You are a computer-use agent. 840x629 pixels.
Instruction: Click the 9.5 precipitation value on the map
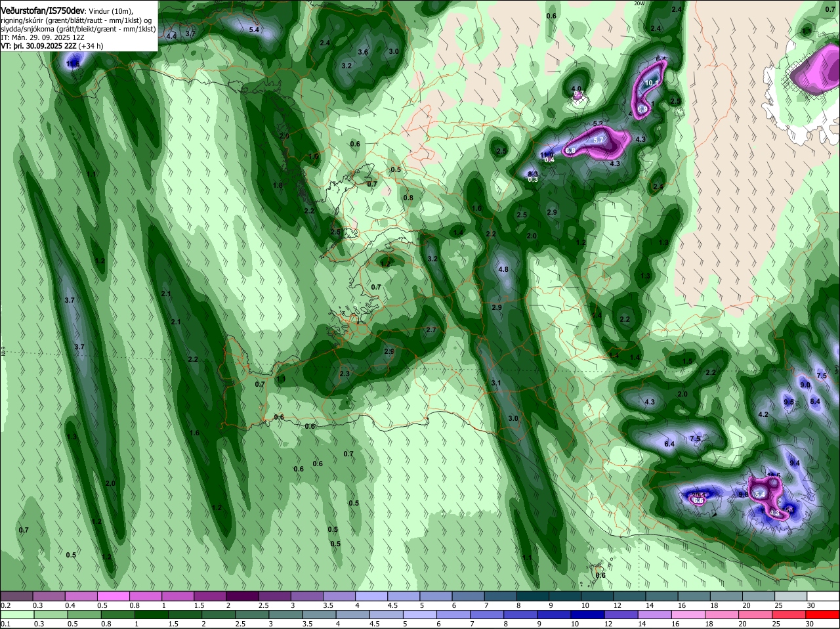pyautogui.click(x=789, y=402)
